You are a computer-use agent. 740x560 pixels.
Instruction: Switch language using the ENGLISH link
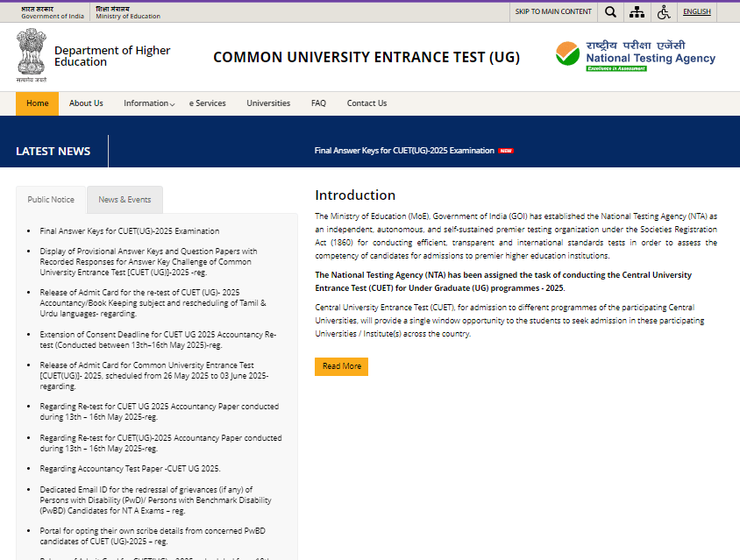click(696, 11)
